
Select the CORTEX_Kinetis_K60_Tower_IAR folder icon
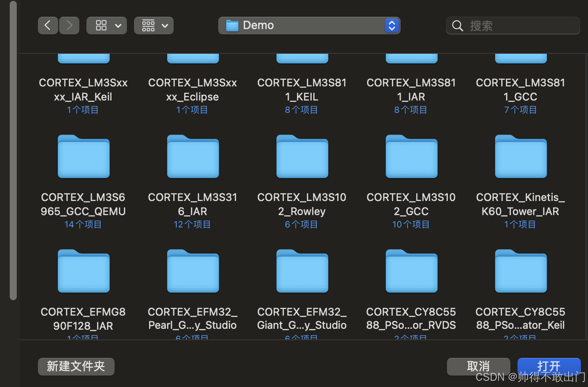[521, 156]
